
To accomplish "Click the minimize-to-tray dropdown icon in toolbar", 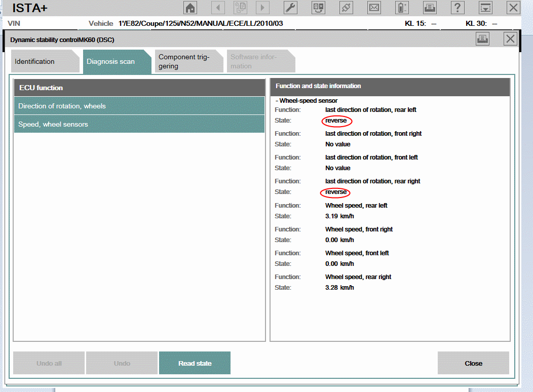I will coord(485,8).
